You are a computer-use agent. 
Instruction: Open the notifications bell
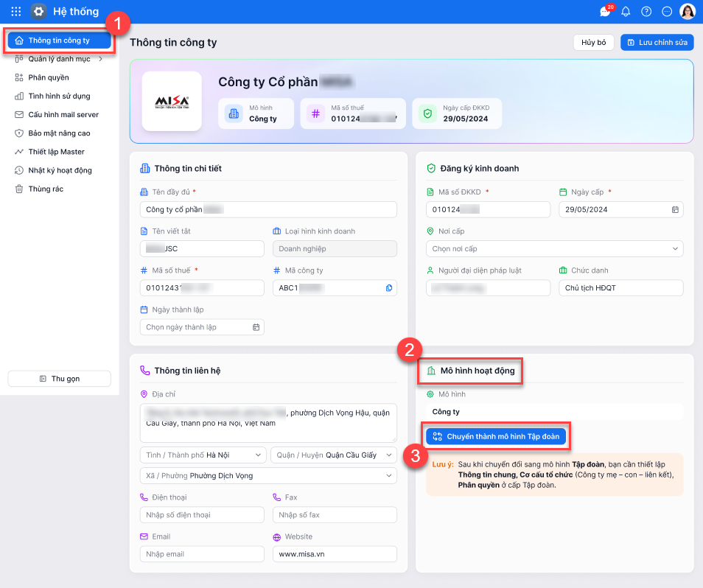tap(626, 12)
